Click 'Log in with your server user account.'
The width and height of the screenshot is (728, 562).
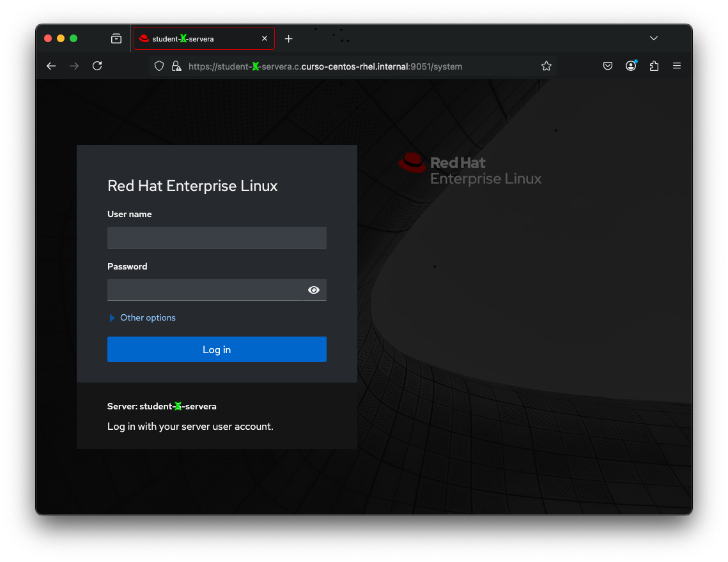pyautogui.click(x=190, y=426)
